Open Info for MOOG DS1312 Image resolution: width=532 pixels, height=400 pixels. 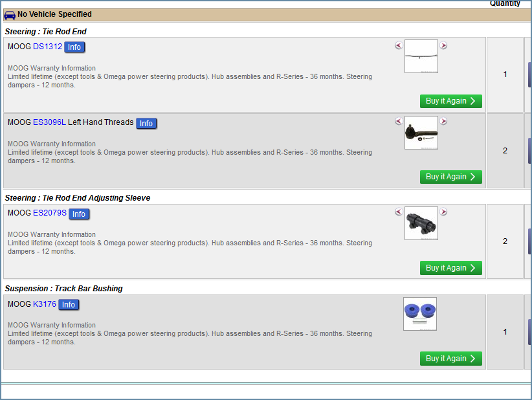click(x=74, y=47)
